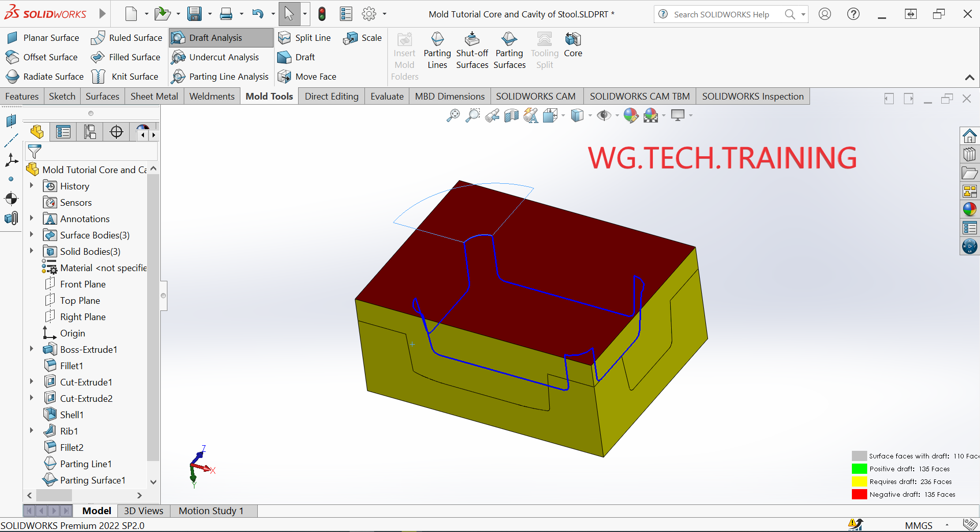980x532 pixels.
Task: Open SOLIDWORKS Resources home task pane
Action: (969, 136)
